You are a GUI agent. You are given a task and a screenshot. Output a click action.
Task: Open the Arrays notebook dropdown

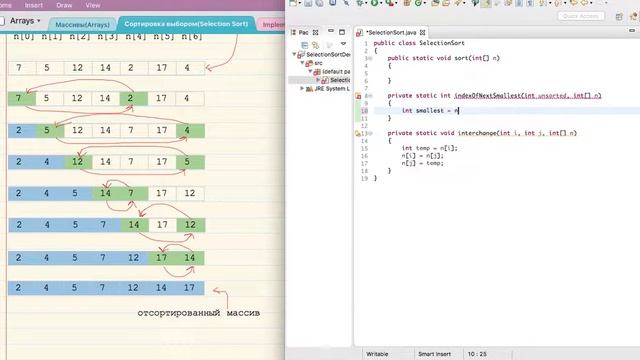[39, 20]
